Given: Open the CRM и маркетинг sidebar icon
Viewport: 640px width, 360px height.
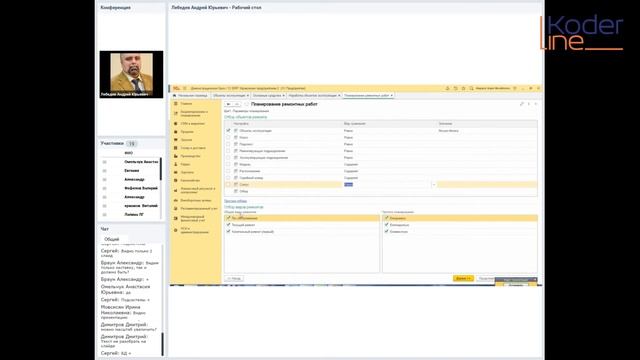Looking at the screenshot, I should coord(176,123).
